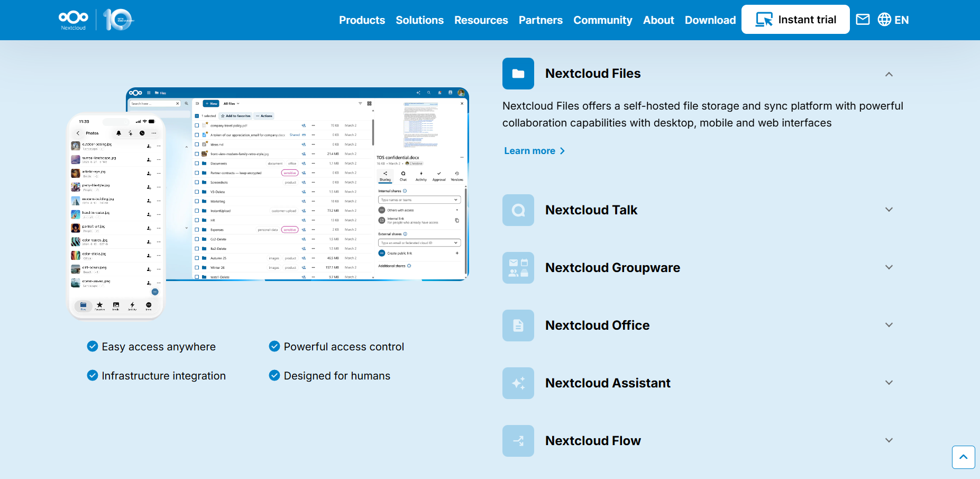Expand the Nextcloud Groupware section
This screenshot has width=980, height=479.
889,267
